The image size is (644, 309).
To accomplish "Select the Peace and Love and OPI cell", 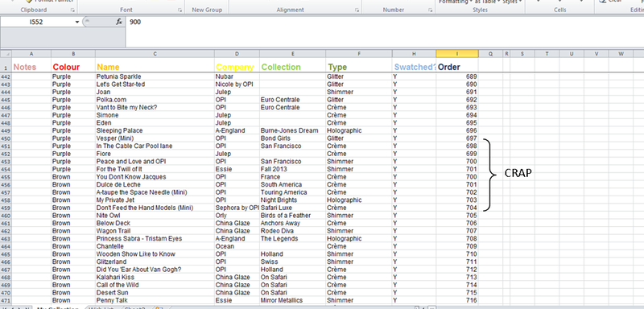I will coord(155,161).
